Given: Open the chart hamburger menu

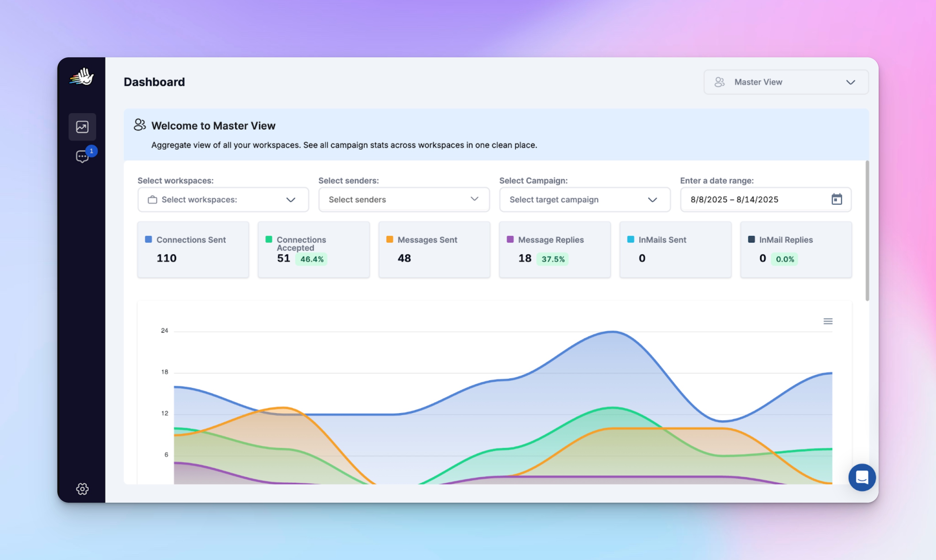Looking at the screenshot, I should [x=828, y=321].
